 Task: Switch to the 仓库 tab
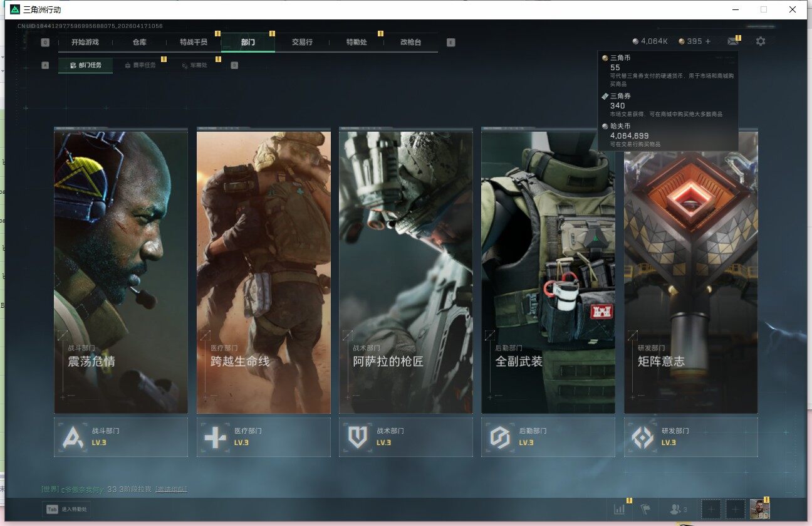pos(140,43)
